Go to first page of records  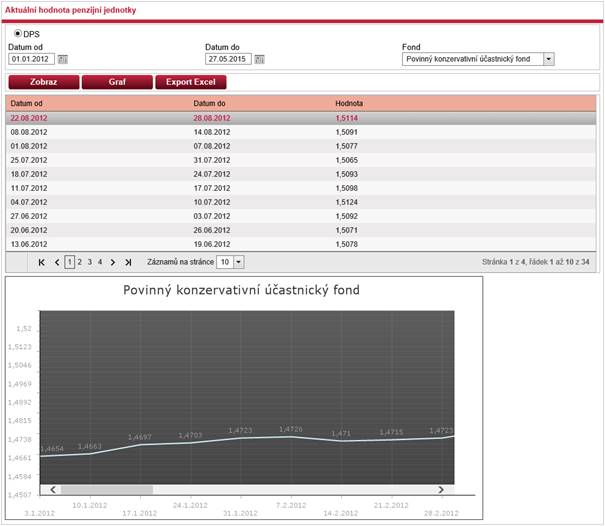click(x=41, y=262)
